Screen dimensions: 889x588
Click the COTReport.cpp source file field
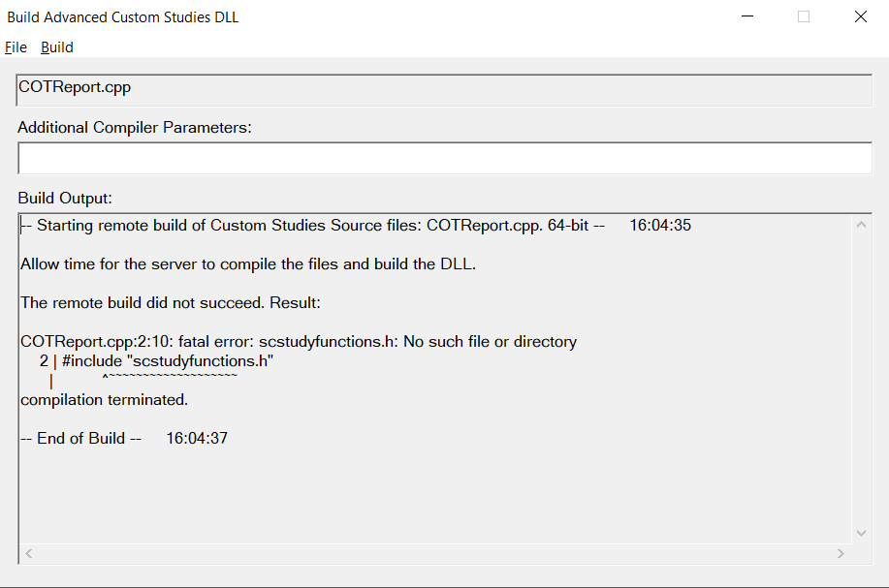(444, 88)
